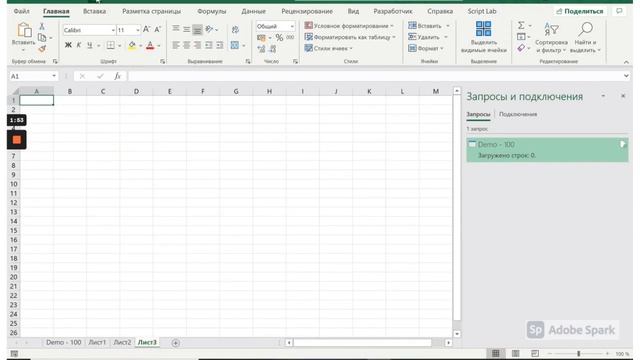Click Выделить видимые ячейки button

[x=484, y=37]
